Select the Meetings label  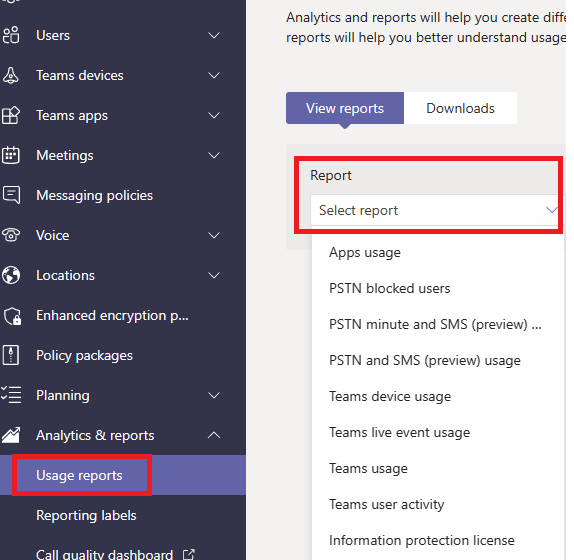64,156
